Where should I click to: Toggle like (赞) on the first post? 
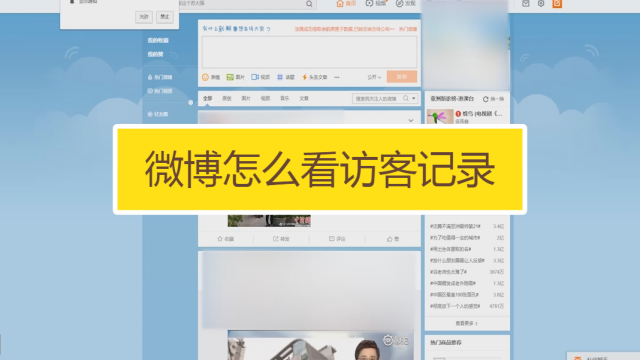tap(393, 239)
